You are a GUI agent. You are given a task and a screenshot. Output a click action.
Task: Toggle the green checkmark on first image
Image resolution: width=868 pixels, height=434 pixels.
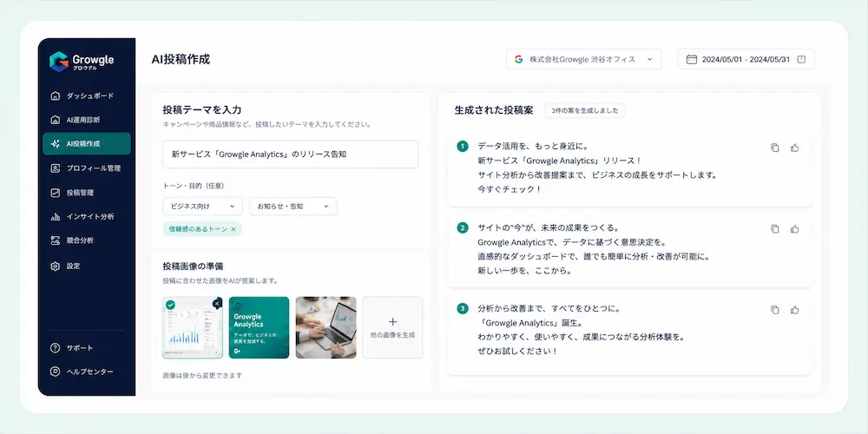pyautogui.click(x=170, y=305)
